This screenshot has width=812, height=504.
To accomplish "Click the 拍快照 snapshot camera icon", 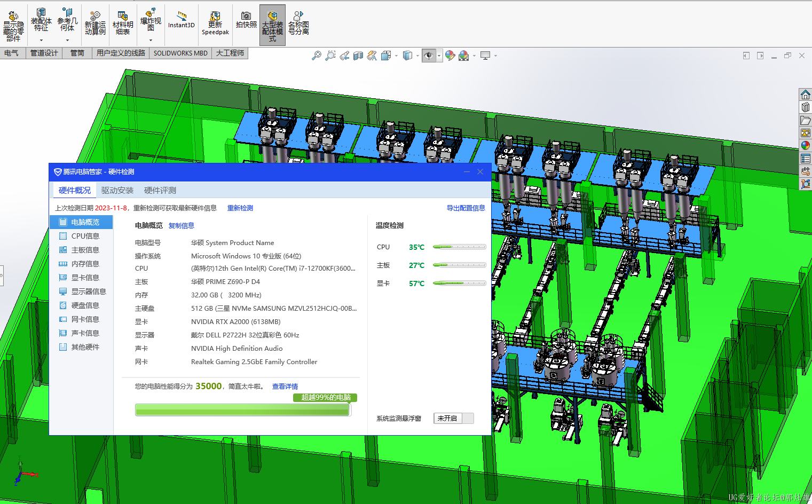I will pyautogui.click(x=246, y=20).
